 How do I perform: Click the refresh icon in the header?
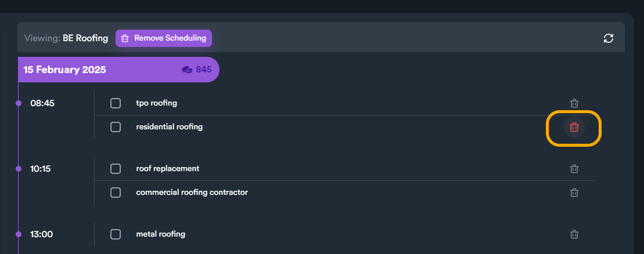click(609, 38)
